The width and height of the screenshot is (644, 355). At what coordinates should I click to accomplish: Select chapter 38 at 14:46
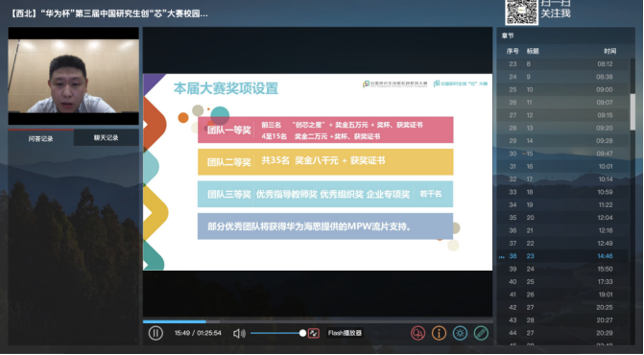coord(562,256)
